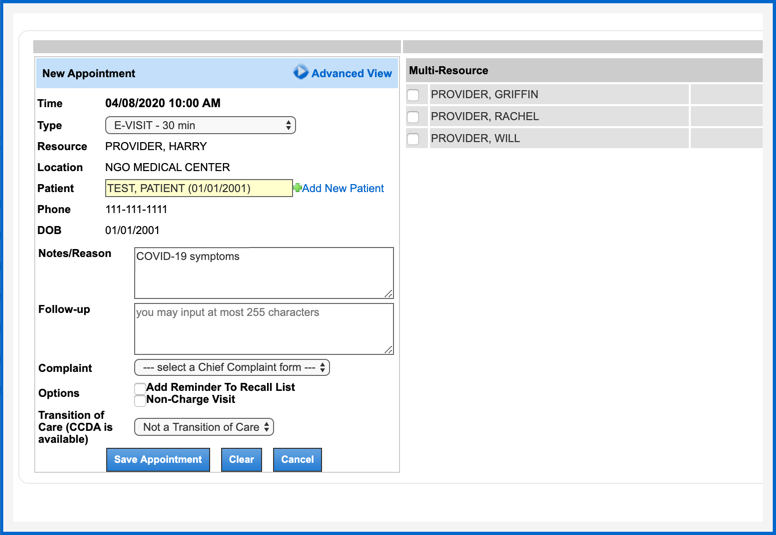Open the Transition of Care dropdown
Image resolution: width=776 pixels, height=535 pixels.
click(x=204, y=427)
